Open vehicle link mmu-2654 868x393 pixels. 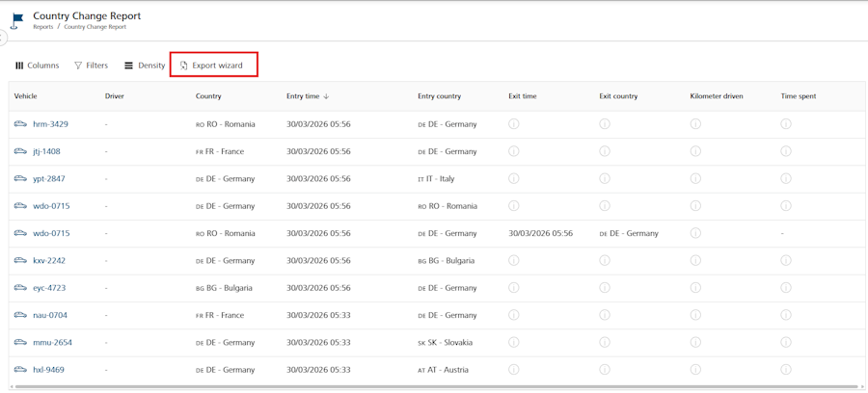[53, 342]
